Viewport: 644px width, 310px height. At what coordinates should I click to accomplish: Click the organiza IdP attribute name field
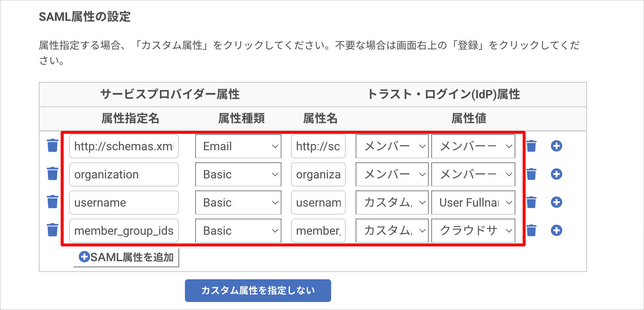pyautogui.click(x=318, y=174)
